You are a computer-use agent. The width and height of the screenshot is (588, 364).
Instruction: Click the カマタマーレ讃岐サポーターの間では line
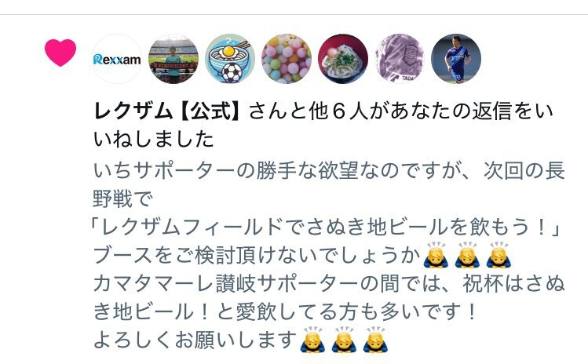[329, 284]
